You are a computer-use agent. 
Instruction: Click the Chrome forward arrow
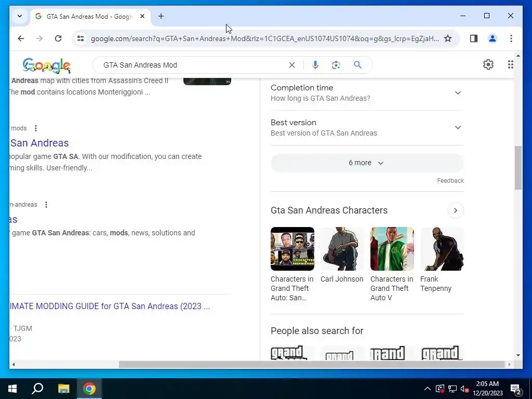(39, 38)
